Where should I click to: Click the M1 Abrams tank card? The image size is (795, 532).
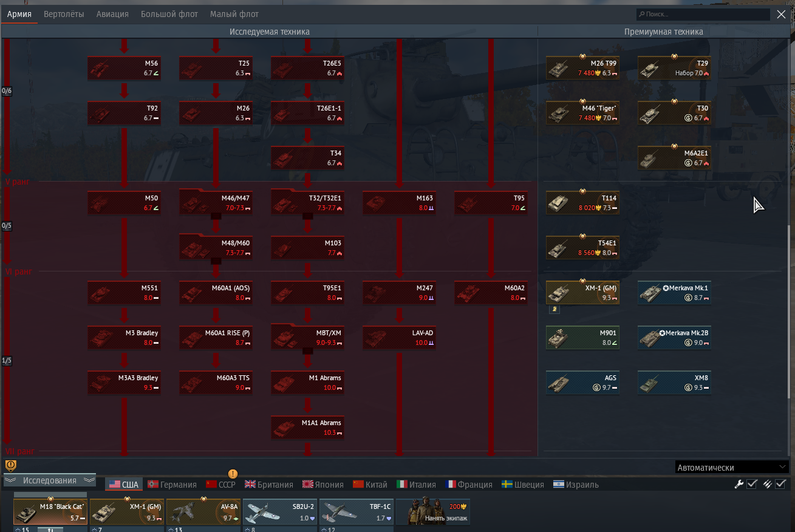pos(308,383)
